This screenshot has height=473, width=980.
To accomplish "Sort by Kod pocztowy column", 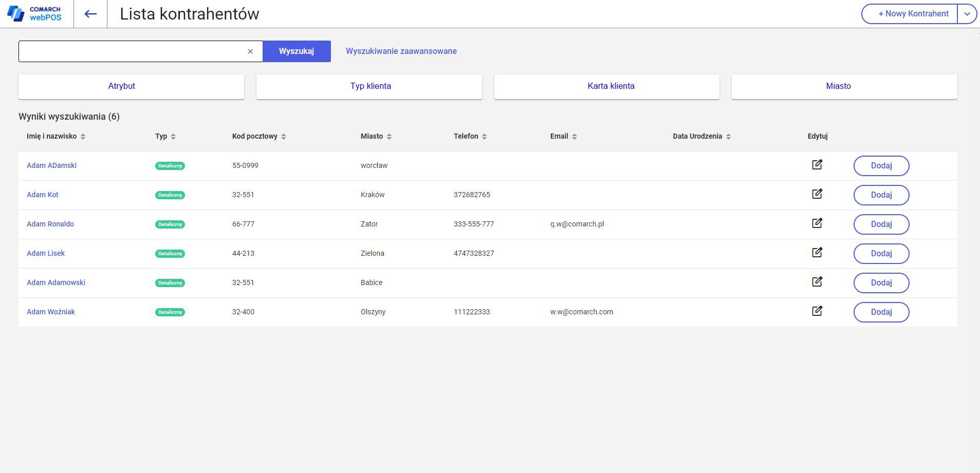I will click(284, 137).
